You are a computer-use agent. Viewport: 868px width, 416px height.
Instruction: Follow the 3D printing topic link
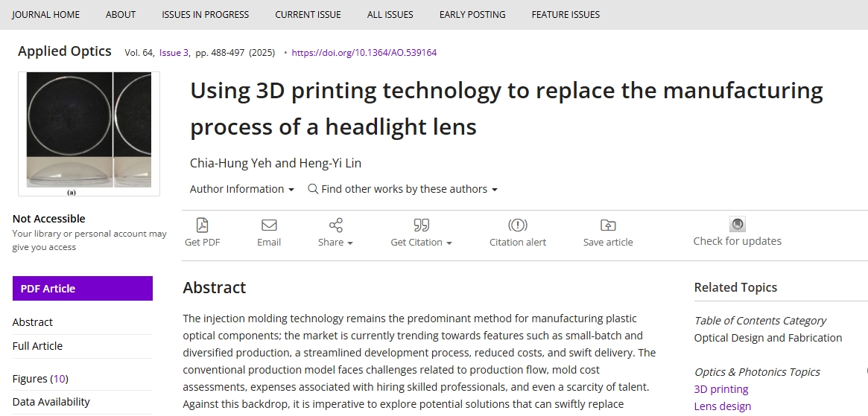(720, 389)
